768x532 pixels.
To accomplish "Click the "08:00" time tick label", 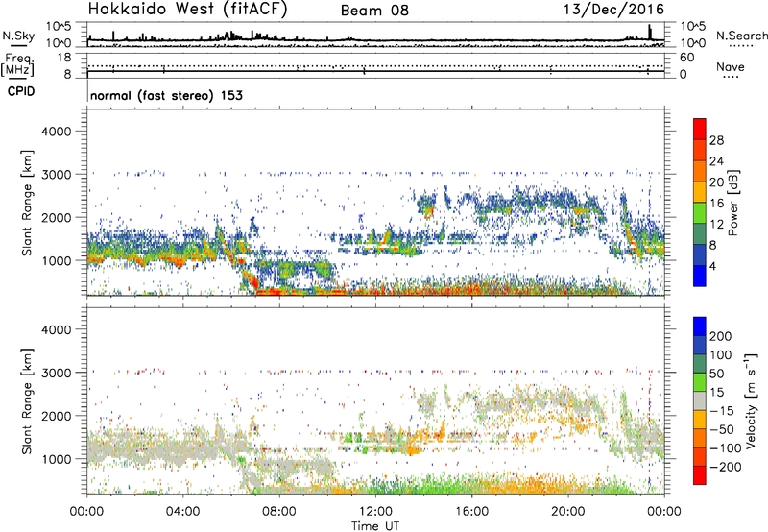I will pos(279,512).
